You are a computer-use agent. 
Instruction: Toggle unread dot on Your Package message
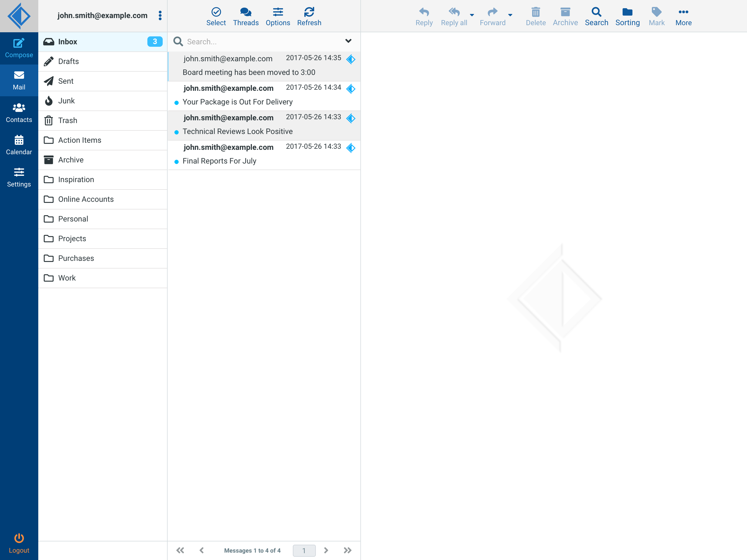176,103
